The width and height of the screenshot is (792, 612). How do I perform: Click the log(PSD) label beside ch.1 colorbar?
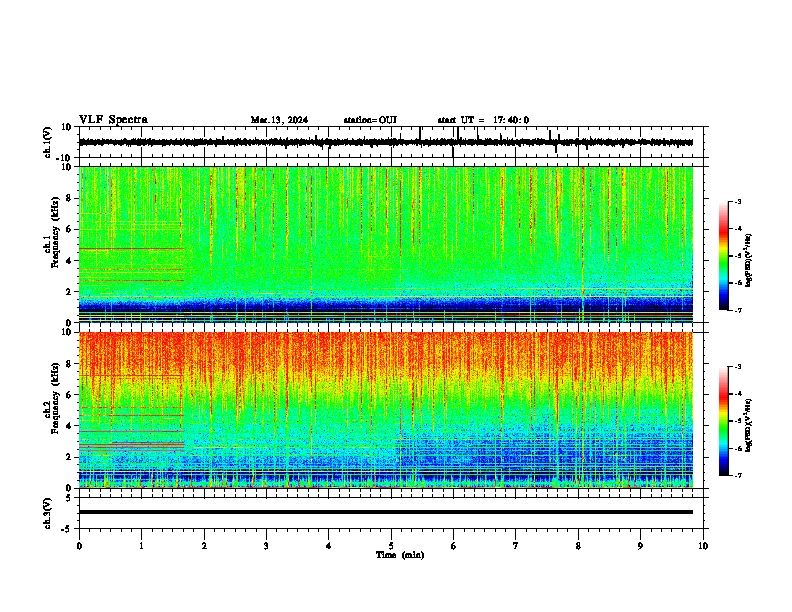[x=749, y=260]
